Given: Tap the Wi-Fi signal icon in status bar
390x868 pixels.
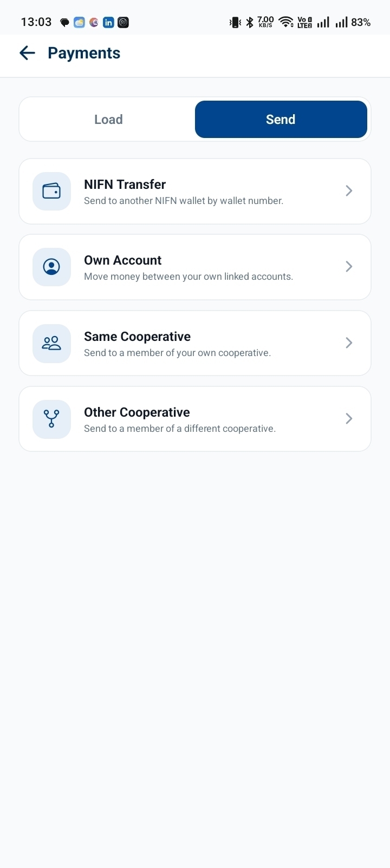Looking at the screenshot, I should pyautogui.click(x=286, y=22).
